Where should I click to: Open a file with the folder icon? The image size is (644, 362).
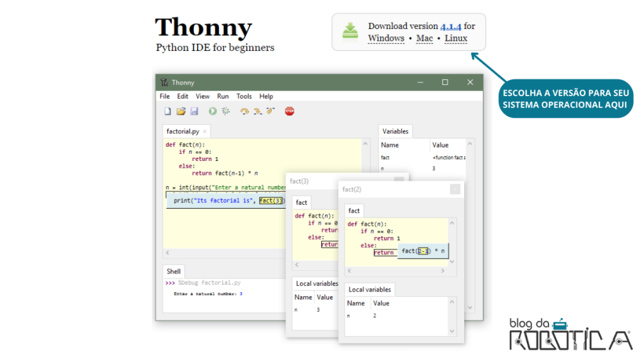pos(181,111)
